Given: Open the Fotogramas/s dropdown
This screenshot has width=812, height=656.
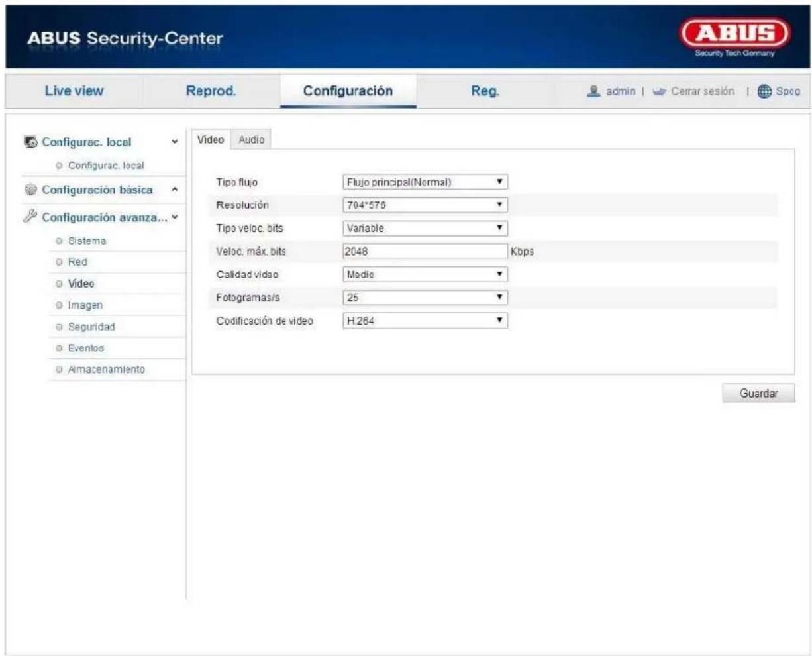Looking at the screenshot, I should click(425, 298).
